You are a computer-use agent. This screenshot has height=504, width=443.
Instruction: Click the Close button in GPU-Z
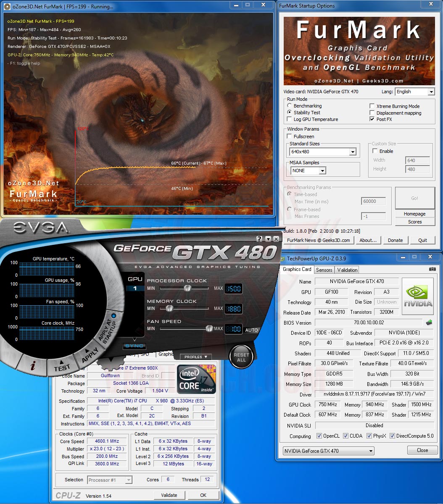[x=422, y=450]
